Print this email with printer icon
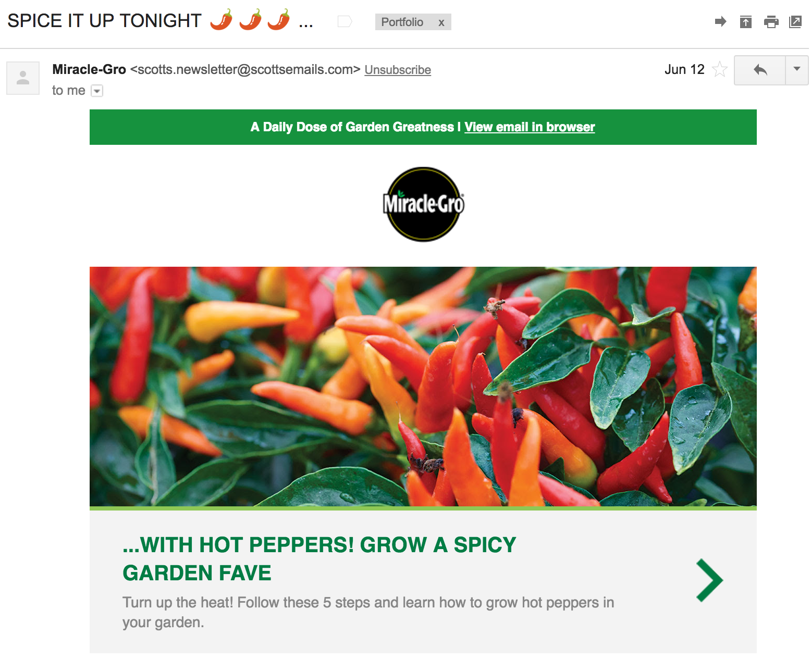The width and height of the screenshot is (811, 672). [x=771, y=22]
